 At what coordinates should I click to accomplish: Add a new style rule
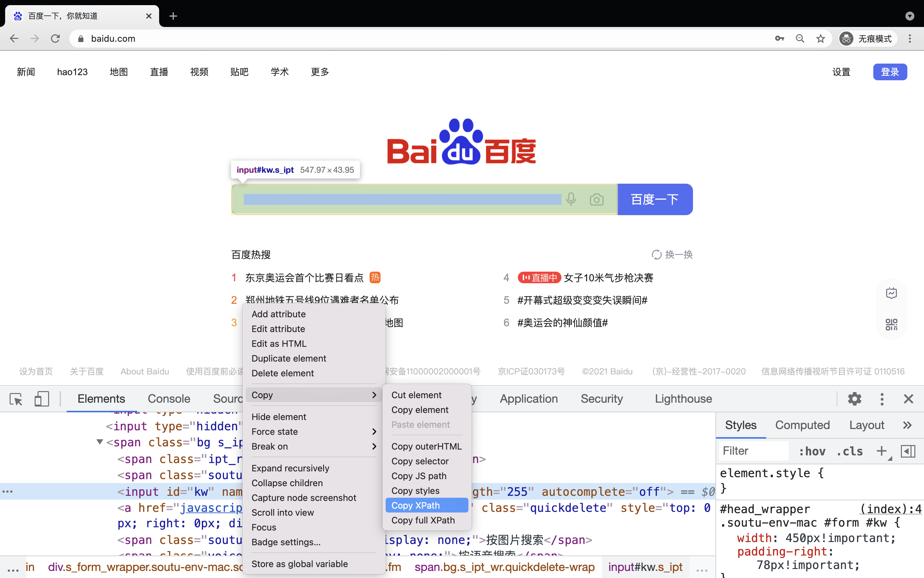881,451
